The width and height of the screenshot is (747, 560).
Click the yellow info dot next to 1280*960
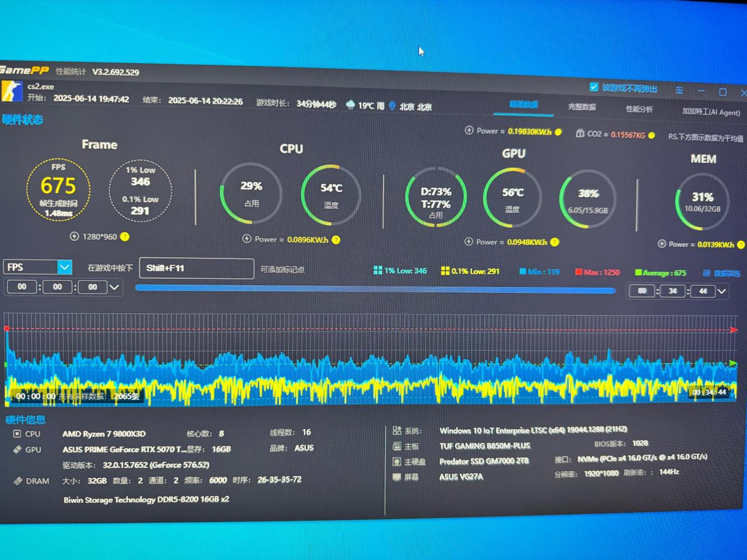click(125, 237)
